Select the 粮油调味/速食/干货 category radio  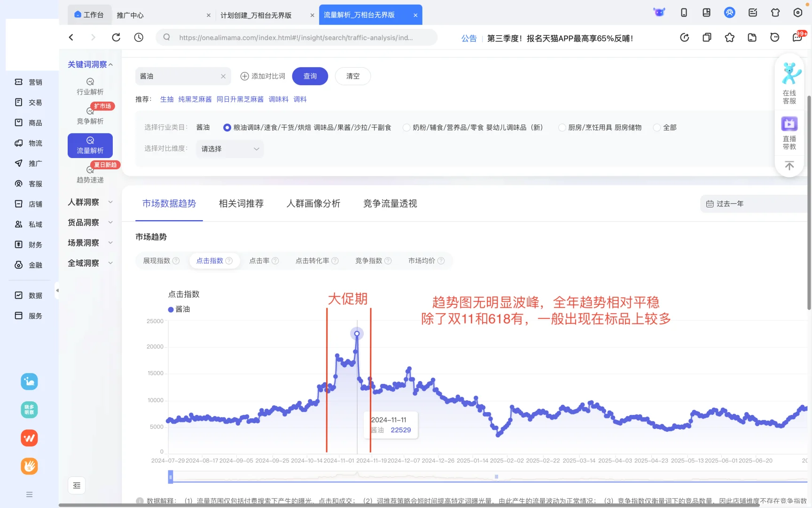pyautogui.click(x=226, y=127)
